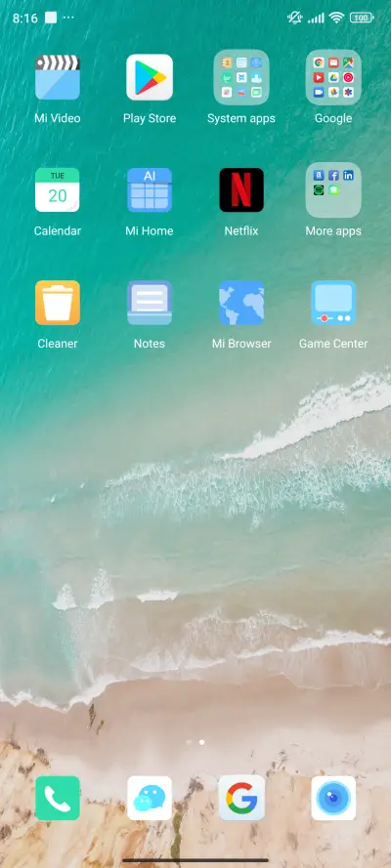Tap the "Cleaner" label
Image resolution: width=391 pixels, height=868 pixels.
point(58,344)
